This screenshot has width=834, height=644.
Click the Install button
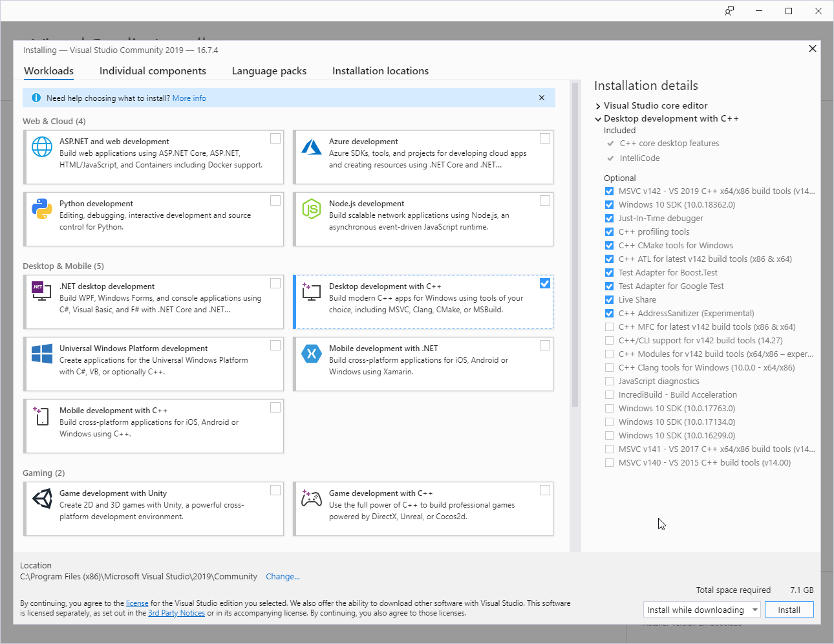pos(789,610)
